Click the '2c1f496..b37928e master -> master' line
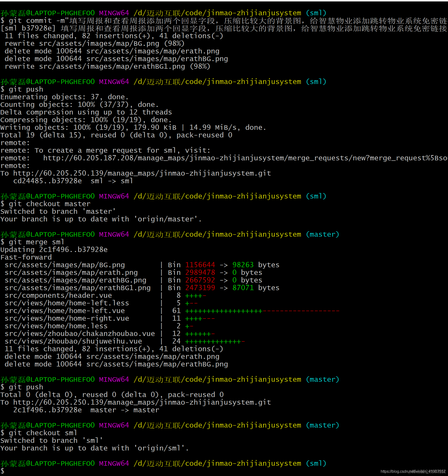 pos(86,410)
